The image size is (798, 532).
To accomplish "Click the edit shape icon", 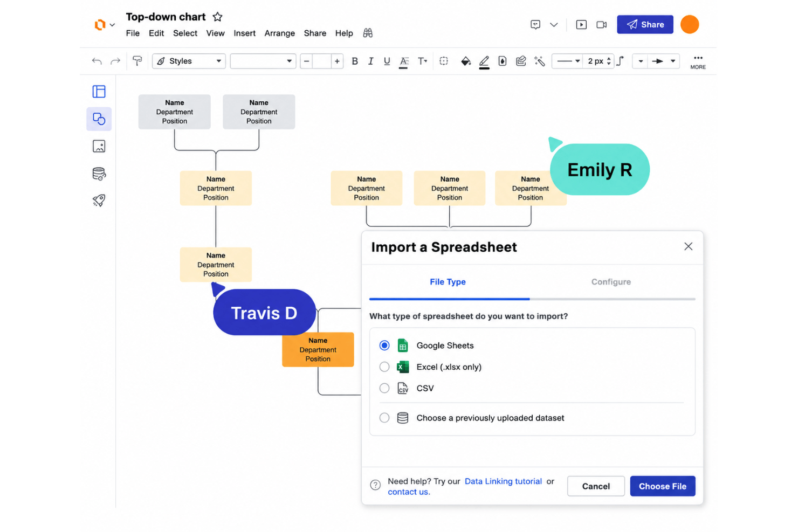I will coord(521,61).
